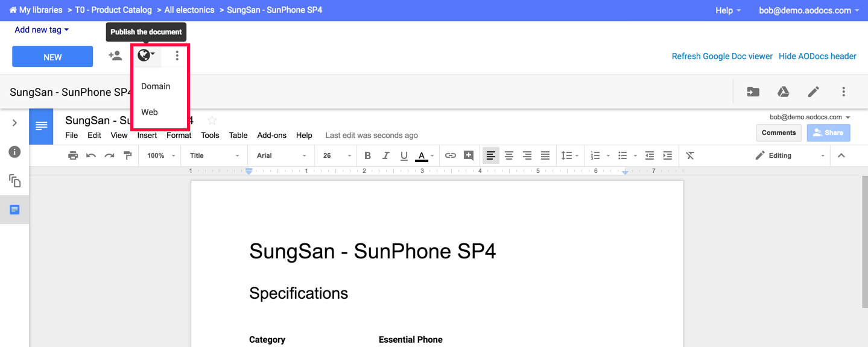Image resolution: width=868 pixels, height=347 pixels.
Task: Toggle bold formatting
Action: point(367,155)
